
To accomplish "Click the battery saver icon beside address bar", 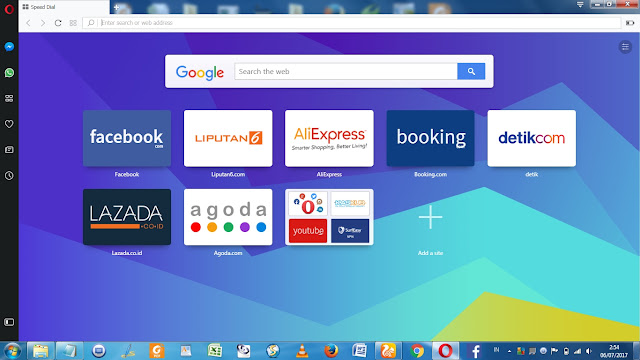I will (630, 23).
